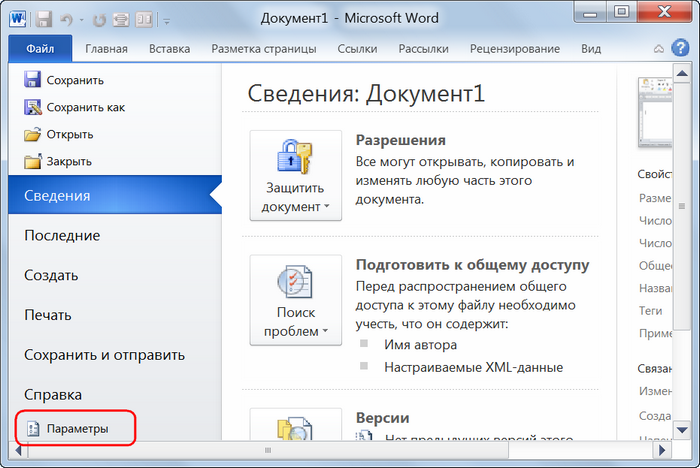
Task: Minimize the ribbon with the caret icon
Action: pos(659,49)
